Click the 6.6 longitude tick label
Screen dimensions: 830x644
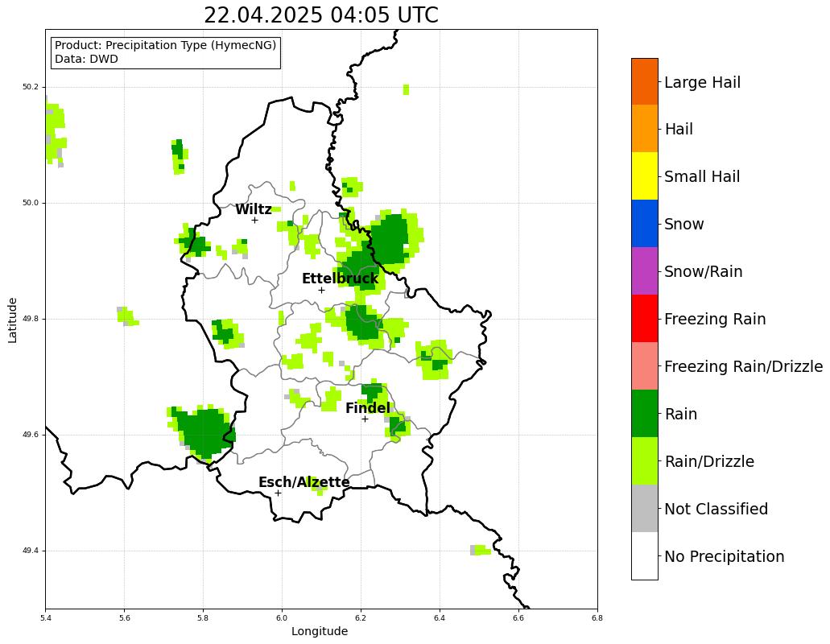tap(518, 617)
